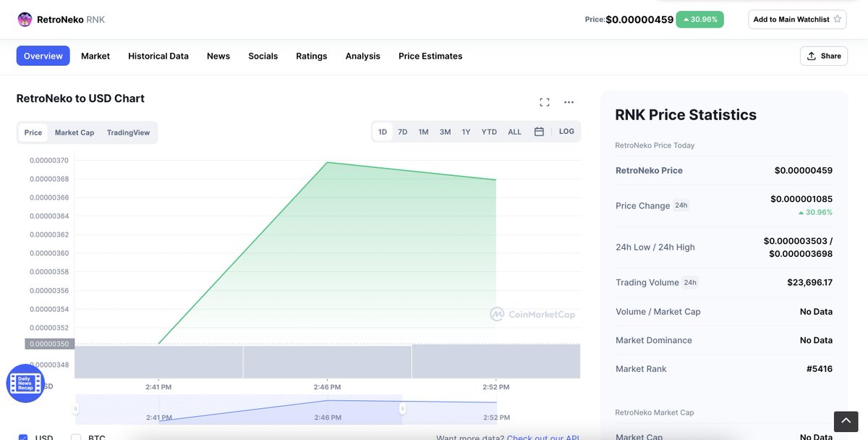Screen dimensions: 868x440
Task: Add RetroNeko to Main Watchlist
Action: (x=797, y=20)
